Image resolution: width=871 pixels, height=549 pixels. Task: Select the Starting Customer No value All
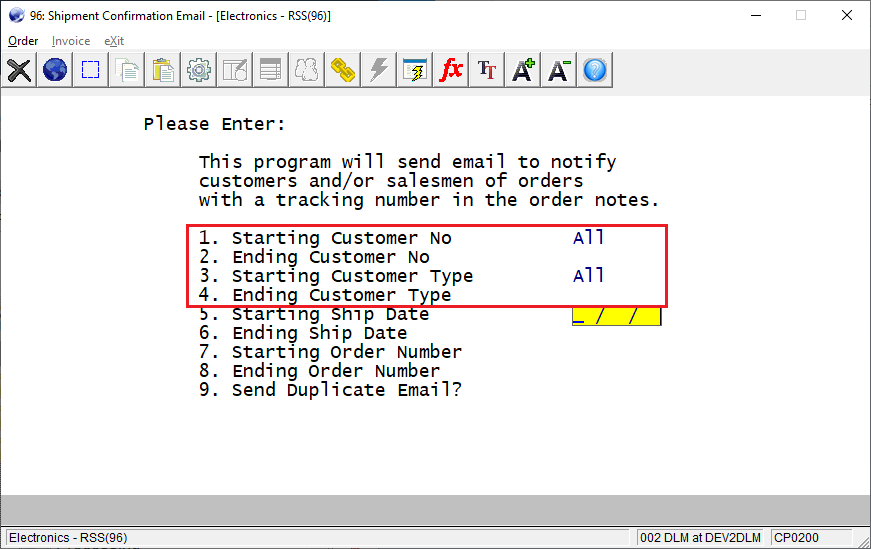[589, 238]
